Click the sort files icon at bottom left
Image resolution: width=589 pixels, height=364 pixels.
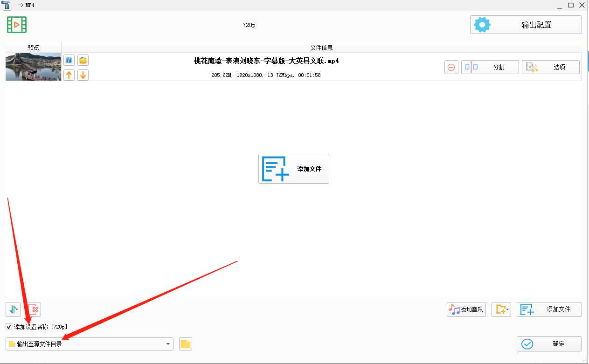(x=13, y=309)
